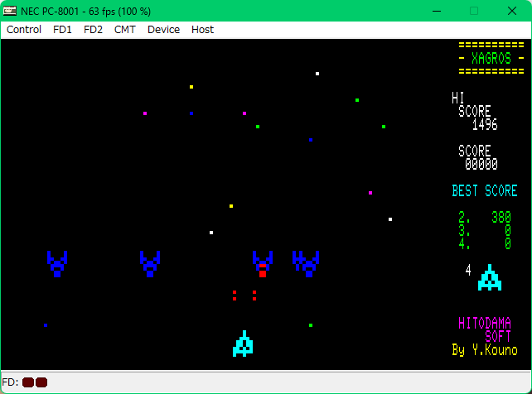Click the BEST SCORE heading
The width and height of the screenshot is (532, 394).
[485, 190]
